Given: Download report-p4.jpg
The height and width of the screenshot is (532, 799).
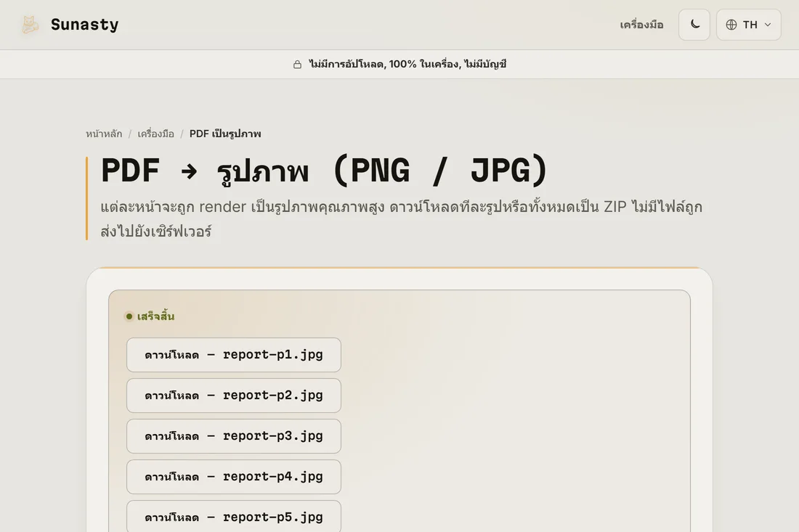Looking at the screenshot, I should pos(234,477).
